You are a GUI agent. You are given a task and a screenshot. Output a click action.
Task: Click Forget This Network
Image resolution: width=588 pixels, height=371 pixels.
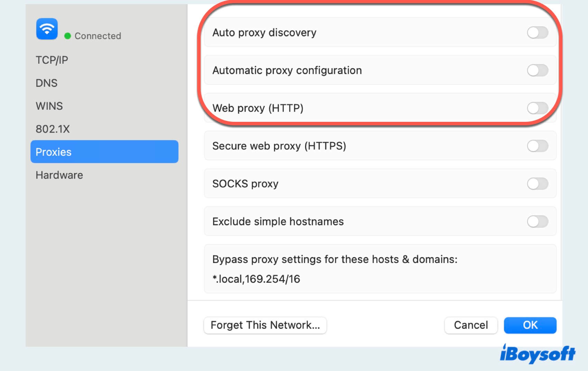265,325
